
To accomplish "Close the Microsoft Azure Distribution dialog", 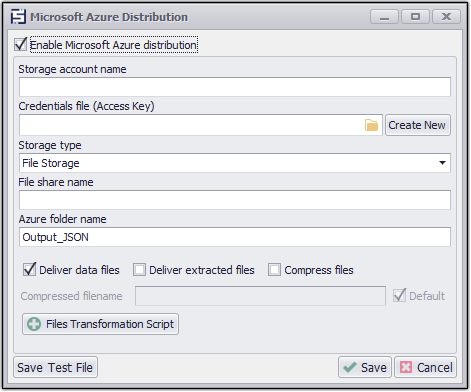I will [446, 17].
